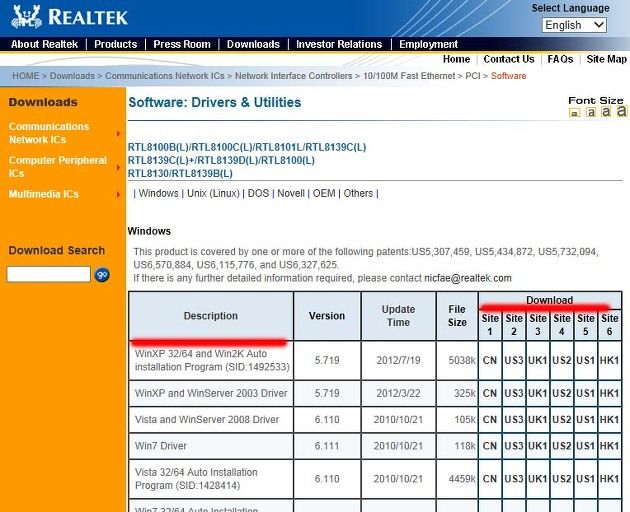The width and height of the screenshot is (630, 512).
Task: Open the Downloads menu
Action: point(253,44)
